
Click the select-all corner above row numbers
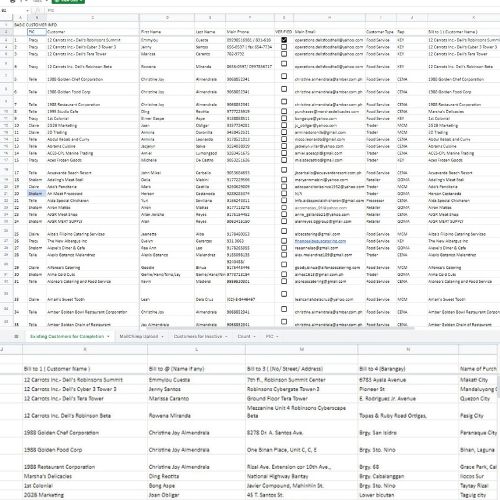click(x=6, y=18)
